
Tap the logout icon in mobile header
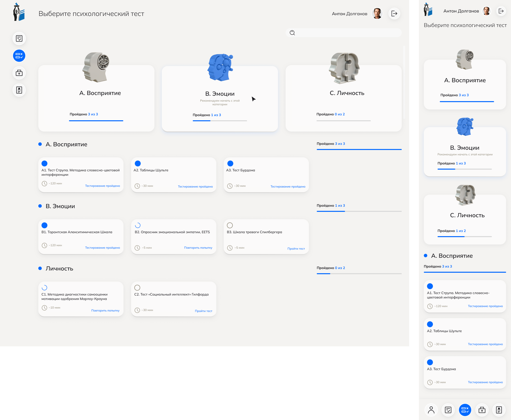coord(501,11)
